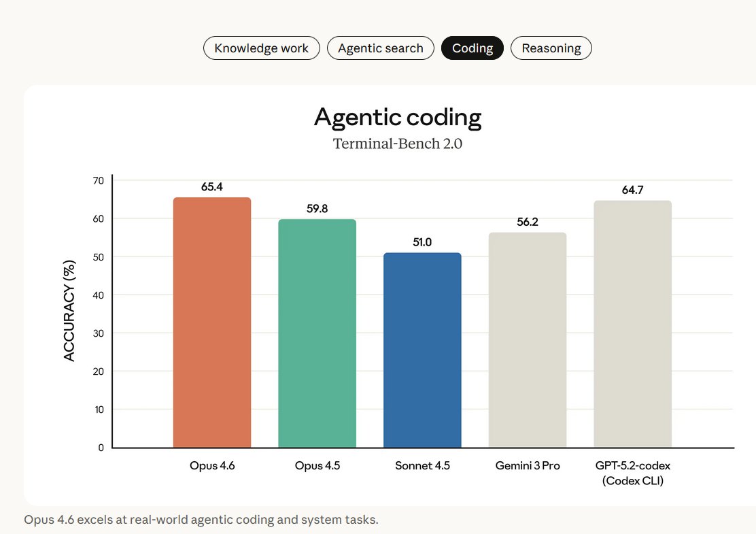This screenshot has width=756, height=534.
Task: Click the orange Opus 4.6 bar
Action: click(x=212, y=323)
